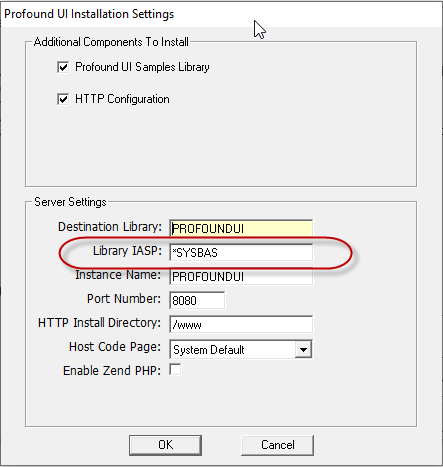Select the System Default combo box text
443x467 pixels.
pos(209,350)
